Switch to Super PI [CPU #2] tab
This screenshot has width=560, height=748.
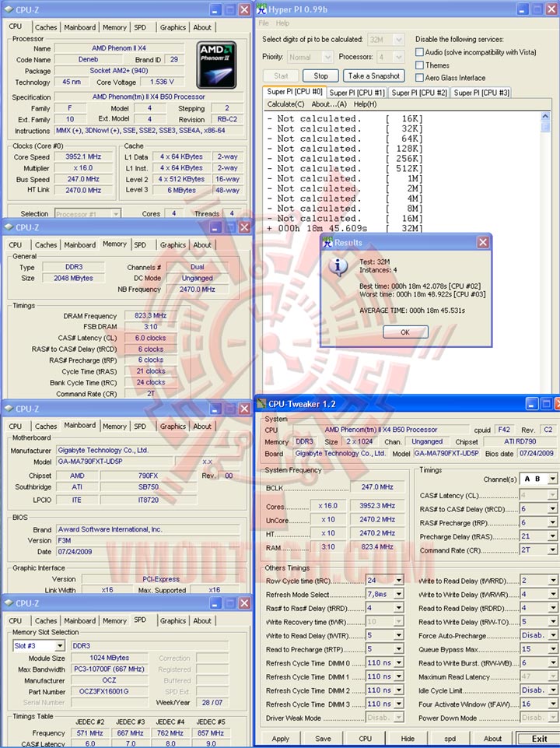click(x=419, y=93)
